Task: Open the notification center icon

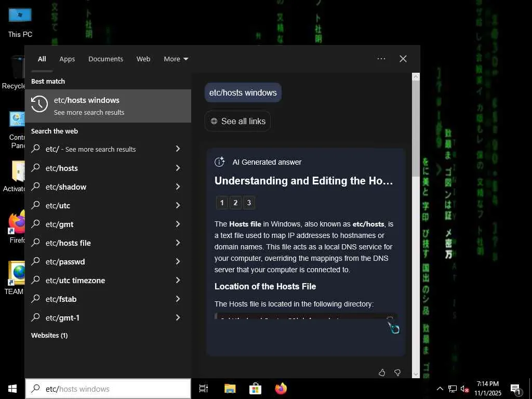Action: 515,389
